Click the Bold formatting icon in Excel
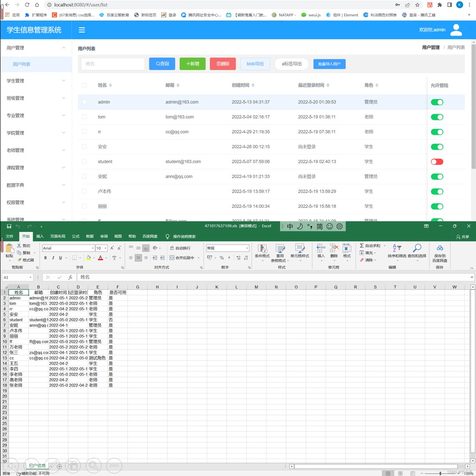This screenshot has height=476, width=476. click(45, 258)
